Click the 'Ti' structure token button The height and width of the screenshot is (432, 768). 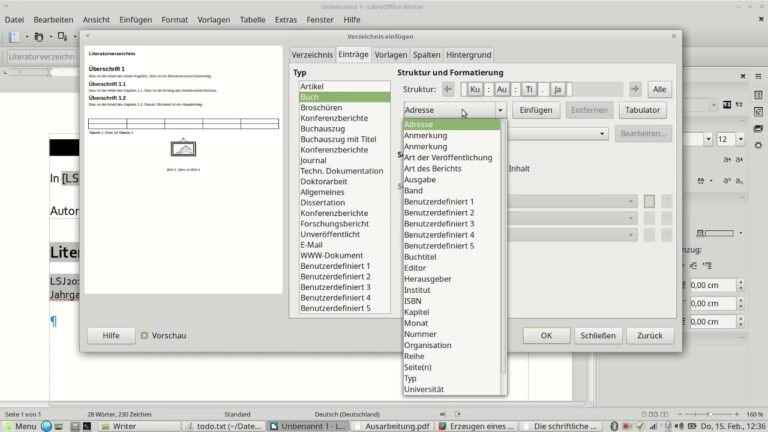[x=530, y=89]
